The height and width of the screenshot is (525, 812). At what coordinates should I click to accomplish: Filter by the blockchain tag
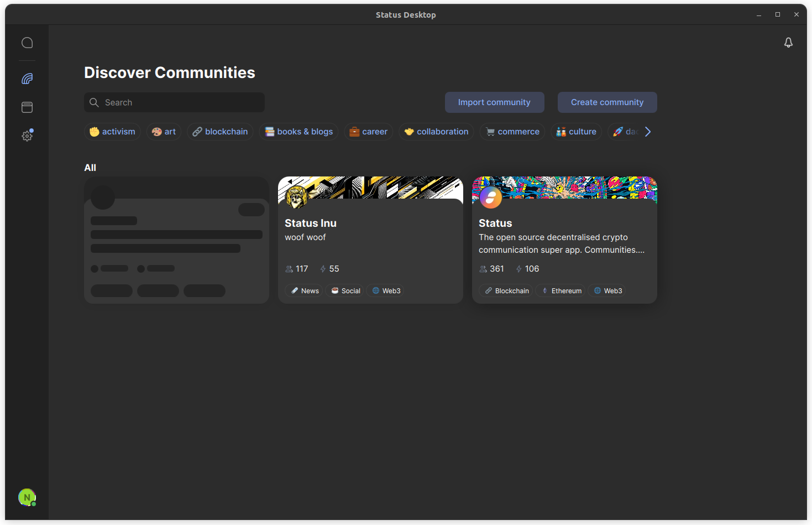[220, 132]
